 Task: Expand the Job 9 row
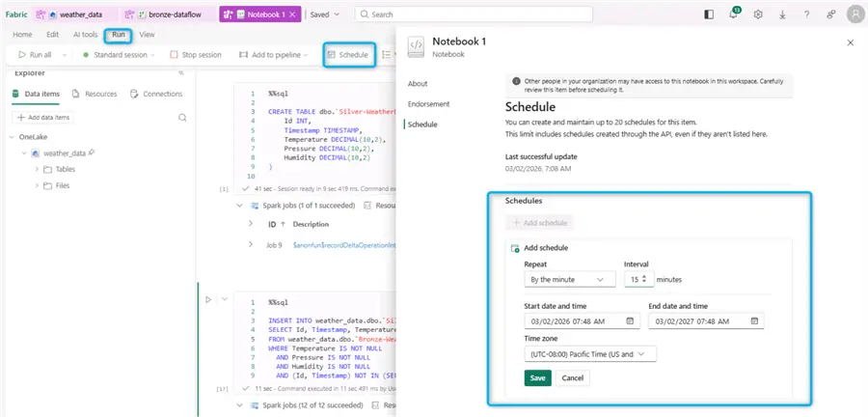251,244
